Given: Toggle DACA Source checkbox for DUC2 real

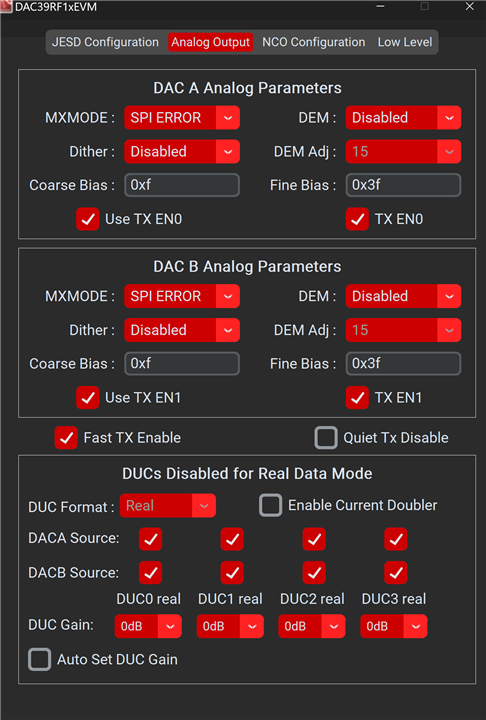Looking at the screenshot, I should coord(314,539).
